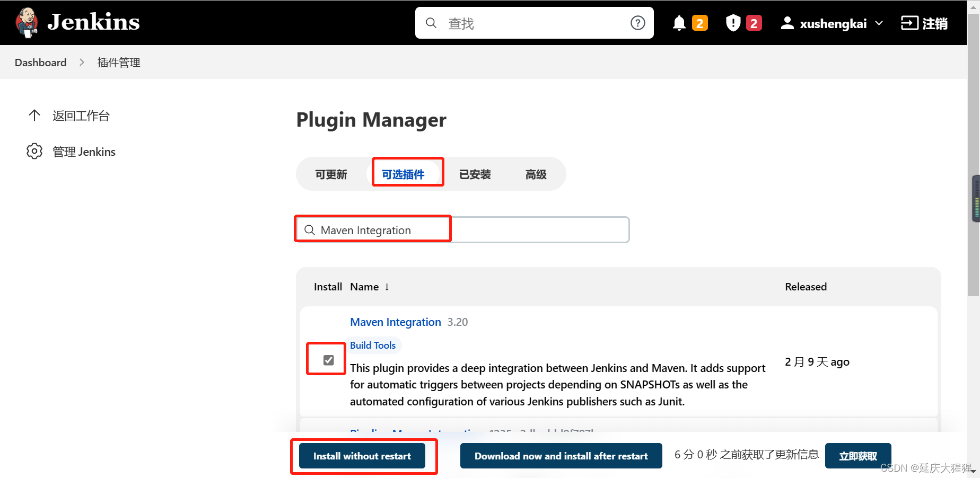Click the plugin filter magnifier icon
Screen dimensions: 980x478
310,230
